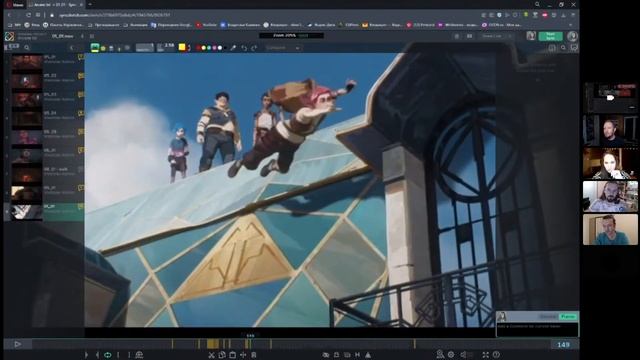Click the comment text input box
Viewport: 640px width, 360px height.
[x=537, y=329]
